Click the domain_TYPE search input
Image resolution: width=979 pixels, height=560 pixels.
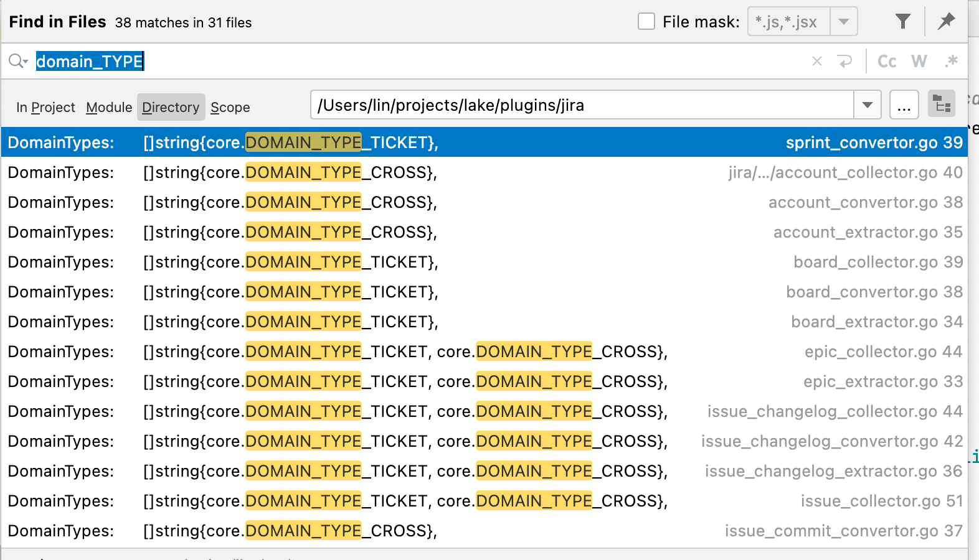pyautogui.click(x=411, y=61)
